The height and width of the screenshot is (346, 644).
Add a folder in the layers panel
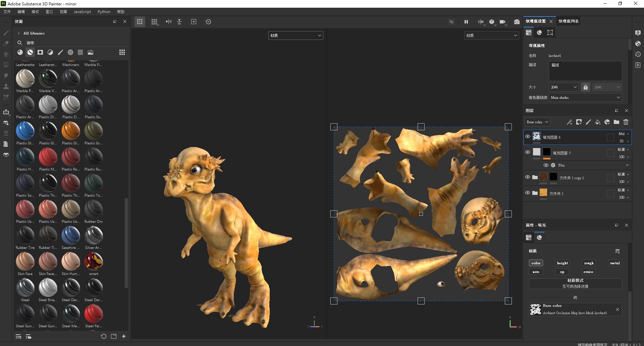coord(616,122)
